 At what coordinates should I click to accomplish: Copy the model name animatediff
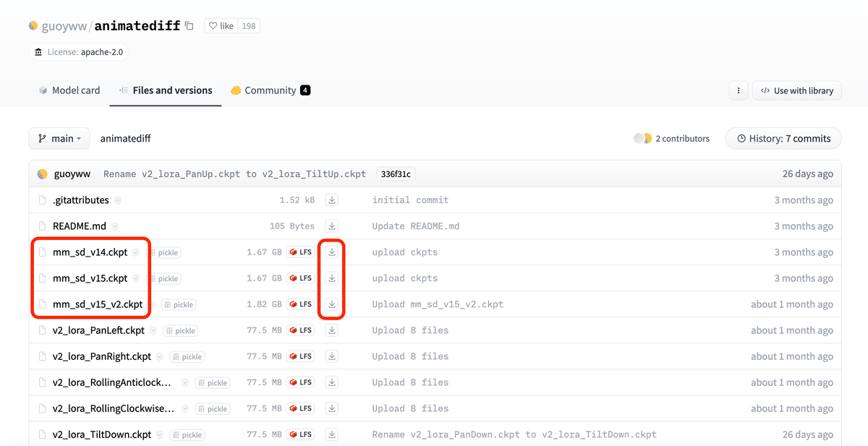190,26
